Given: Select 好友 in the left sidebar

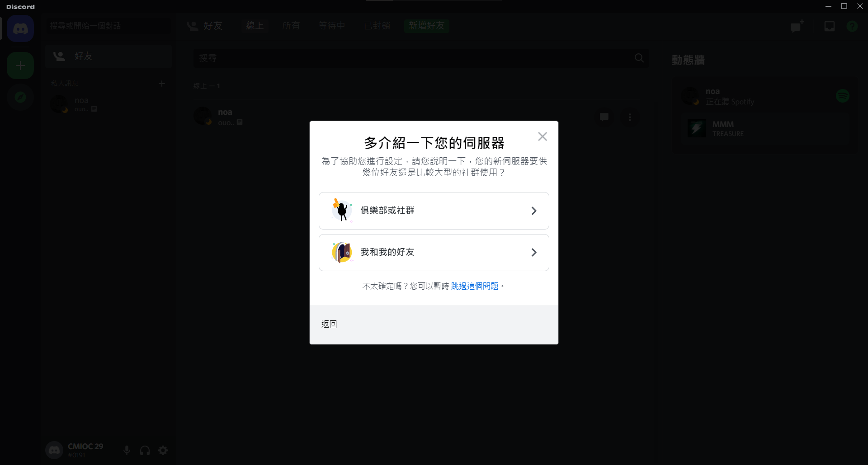Looking at the screenshot, I should [108, 56].
